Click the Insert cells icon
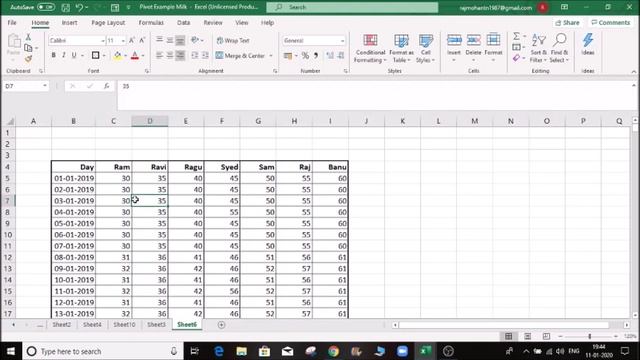Image resolution: width=640 pixels, height=360 pixels. click(x=454, y=41)
